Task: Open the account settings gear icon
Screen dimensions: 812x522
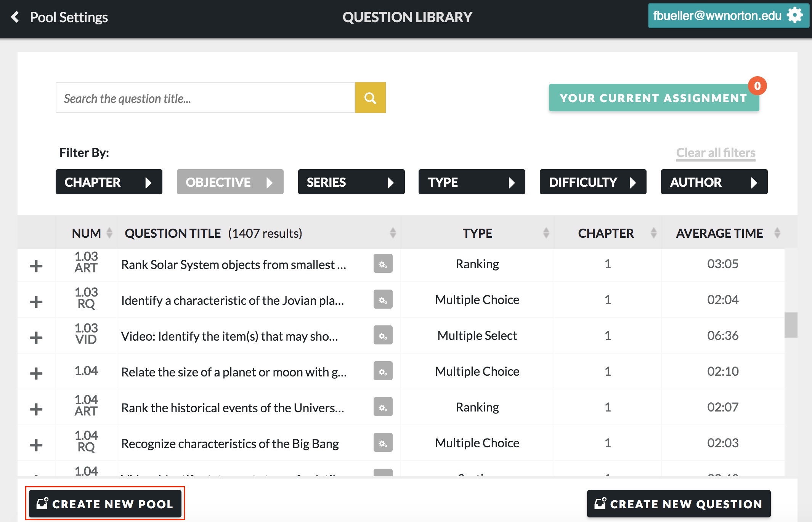Action: tap(795, 16)
